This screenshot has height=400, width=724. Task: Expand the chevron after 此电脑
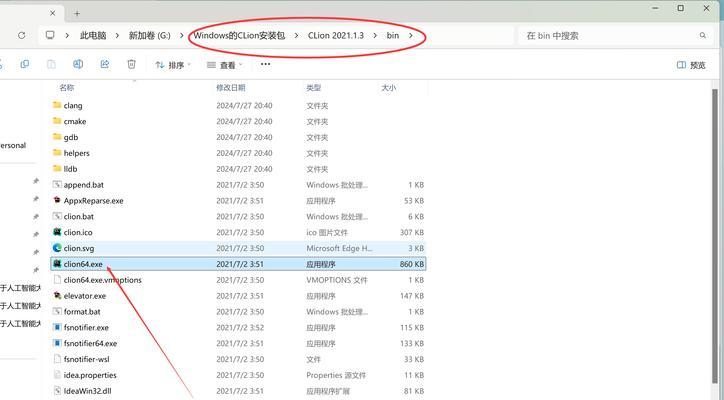click(117, 36)
